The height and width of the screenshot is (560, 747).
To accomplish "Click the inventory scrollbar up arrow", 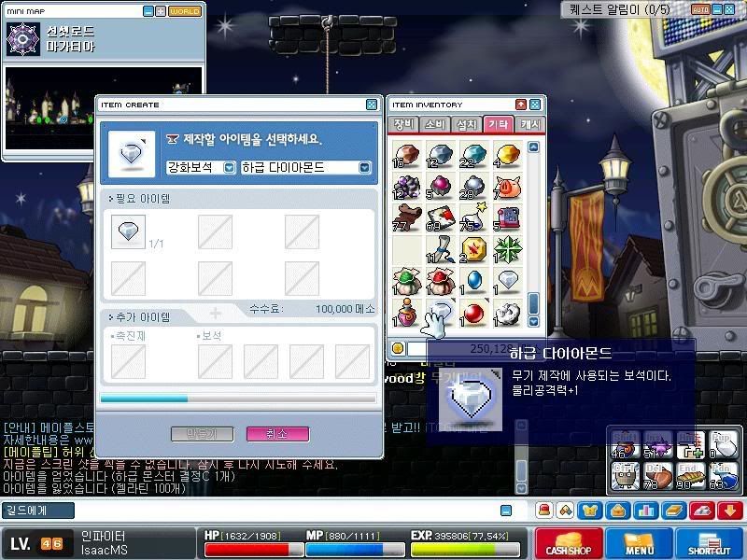I will (x=533, y=147).
